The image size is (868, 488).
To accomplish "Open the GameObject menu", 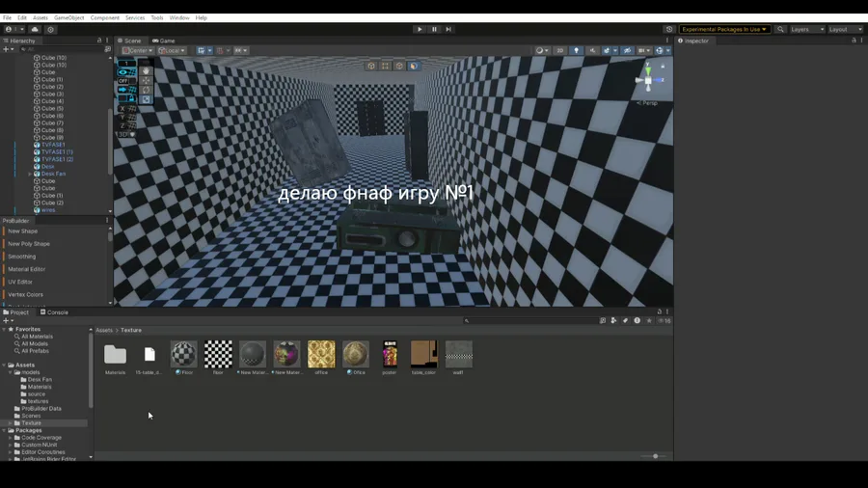I will coord(69,17).
